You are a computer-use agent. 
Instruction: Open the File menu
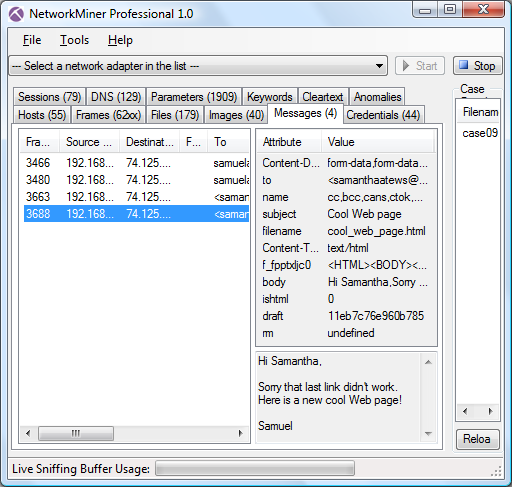[32, 40]
